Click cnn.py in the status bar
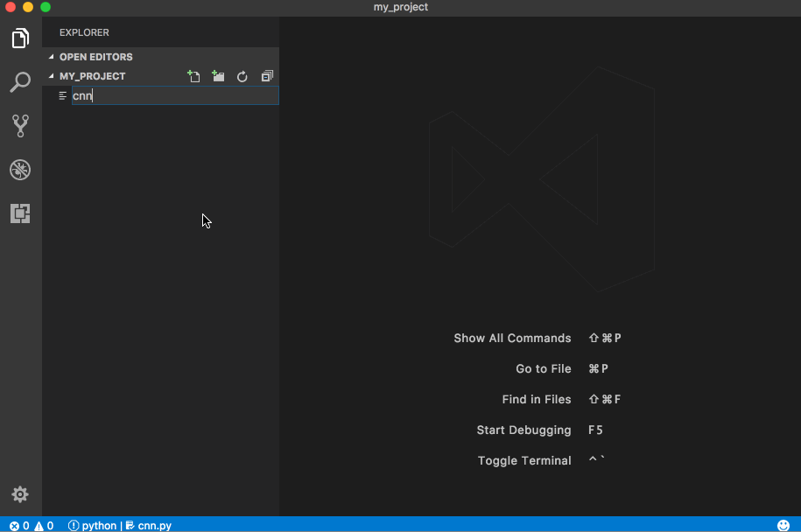The width and height of the screenshot is (801, 532). [149, 526]
